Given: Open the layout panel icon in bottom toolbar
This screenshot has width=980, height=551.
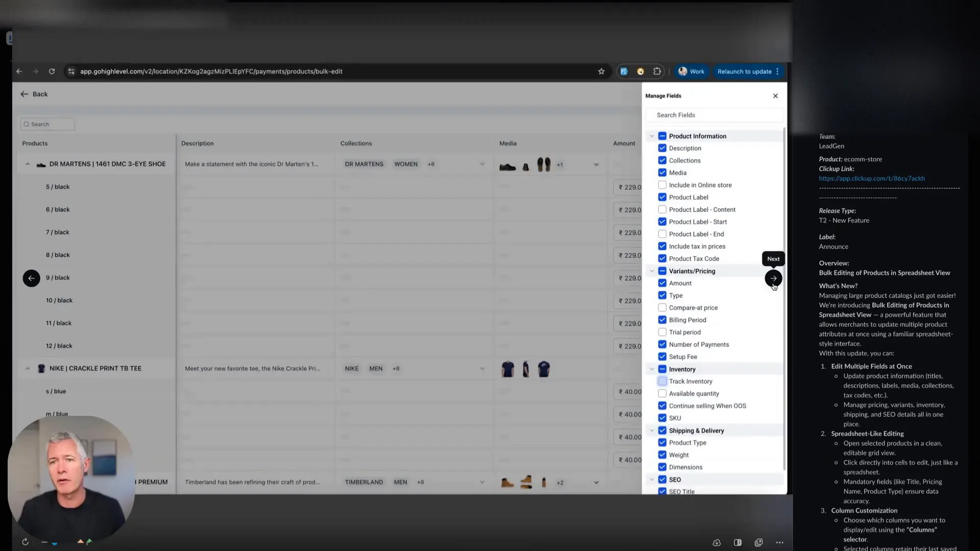Looking at the screenshot, I should point(737,542).
